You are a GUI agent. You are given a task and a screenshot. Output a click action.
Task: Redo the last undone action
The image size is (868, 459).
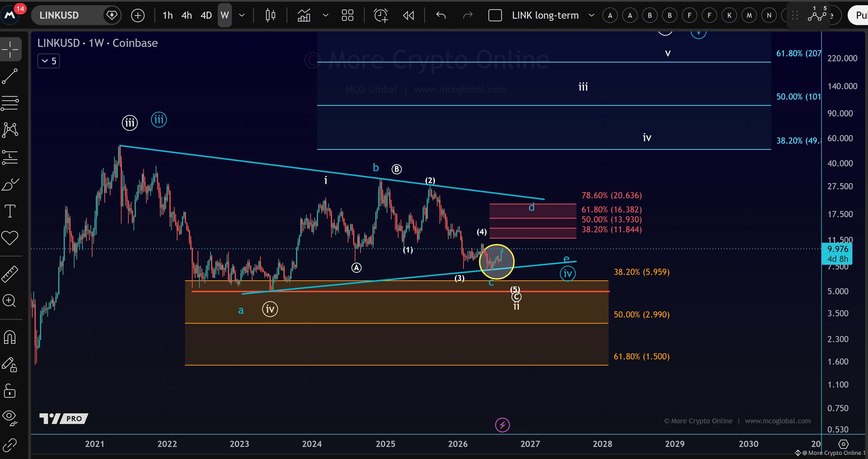[468, 16]
